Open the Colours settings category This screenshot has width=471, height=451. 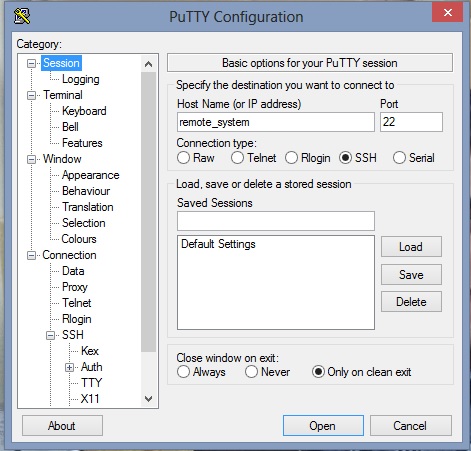click(x=79, y=239)
